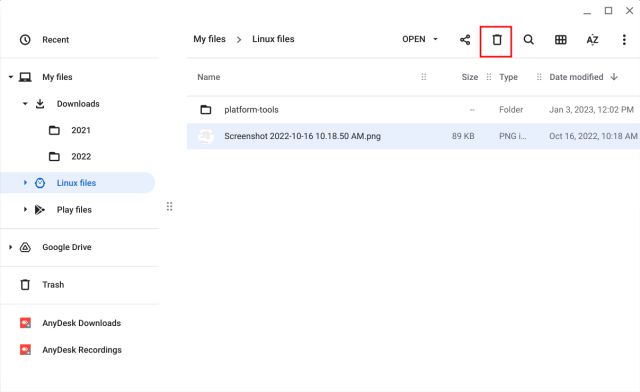Screen dimensions: 640x392
Task: Open the three-dot more menu
Action: coord(624,40)
